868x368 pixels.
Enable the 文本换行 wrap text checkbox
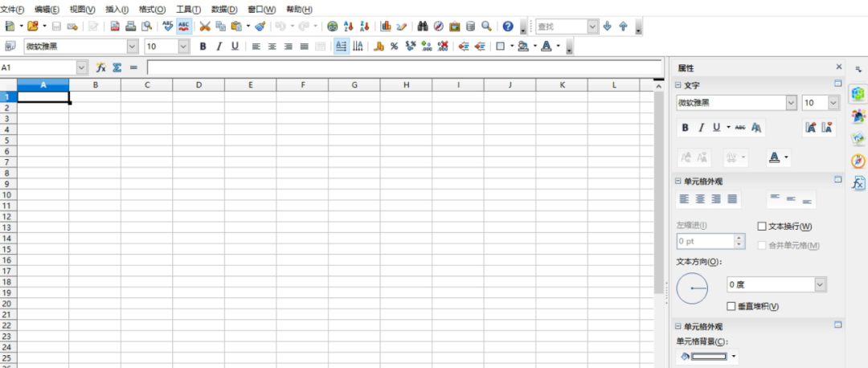click(x=762, y=227)
